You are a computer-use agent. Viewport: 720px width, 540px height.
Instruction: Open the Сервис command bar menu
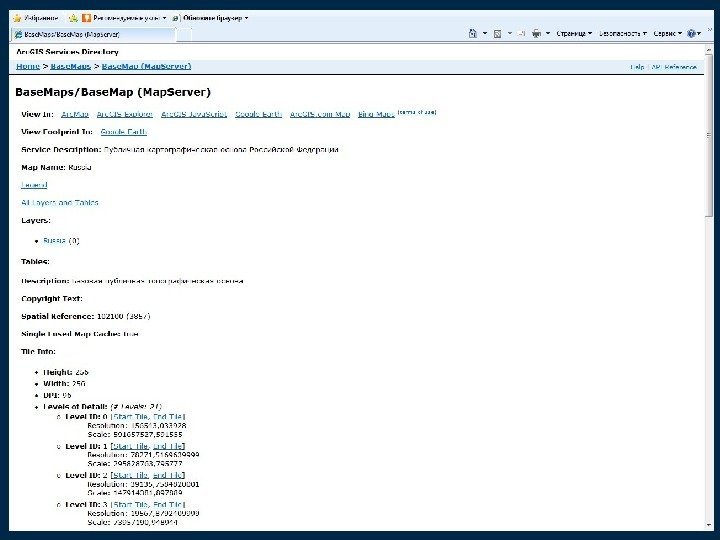[667, 33]
